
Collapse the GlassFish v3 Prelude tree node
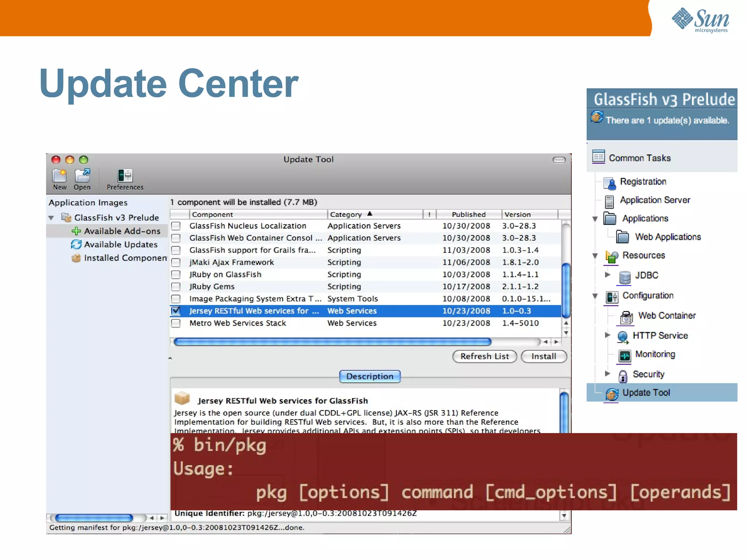pyautogui.click(x=51, y=218)
